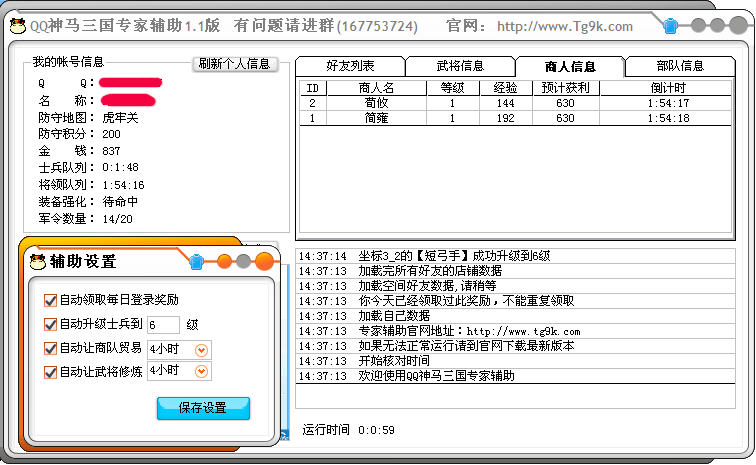This screenshot has width=756, height=465.
Task: Click 金钱 value 837
Action: pyautogui.click(x=111, y=151)
